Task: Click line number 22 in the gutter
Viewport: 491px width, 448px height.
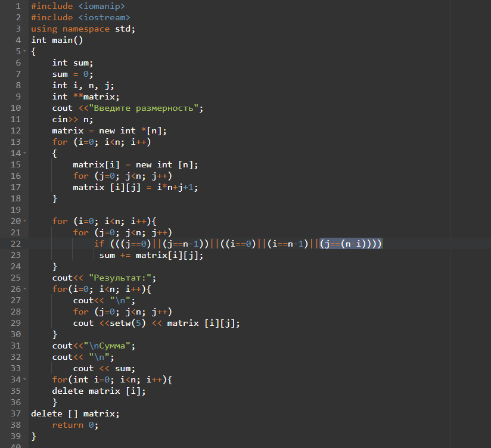Action: (15, 244)
